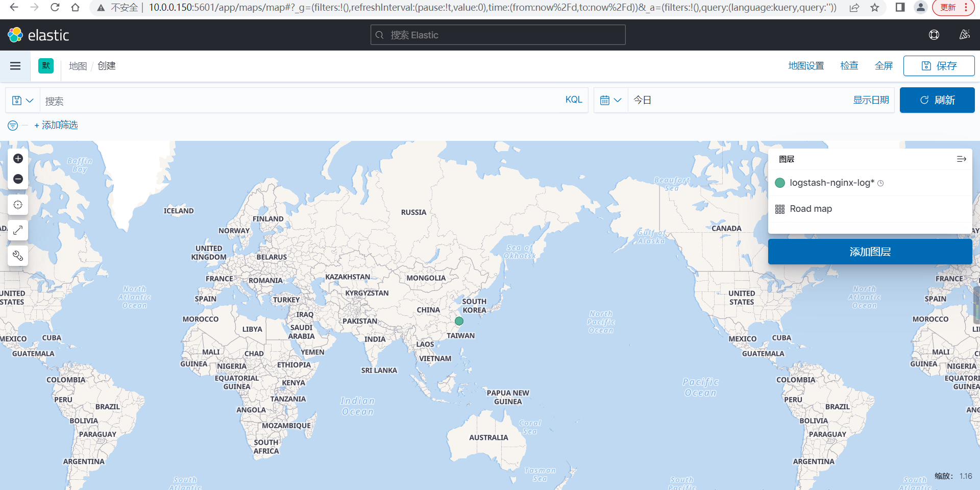This screenshot has height=490, width=980.
Task: Click the 不安全 not secure site indicator
Action: (x=118, y=7)
